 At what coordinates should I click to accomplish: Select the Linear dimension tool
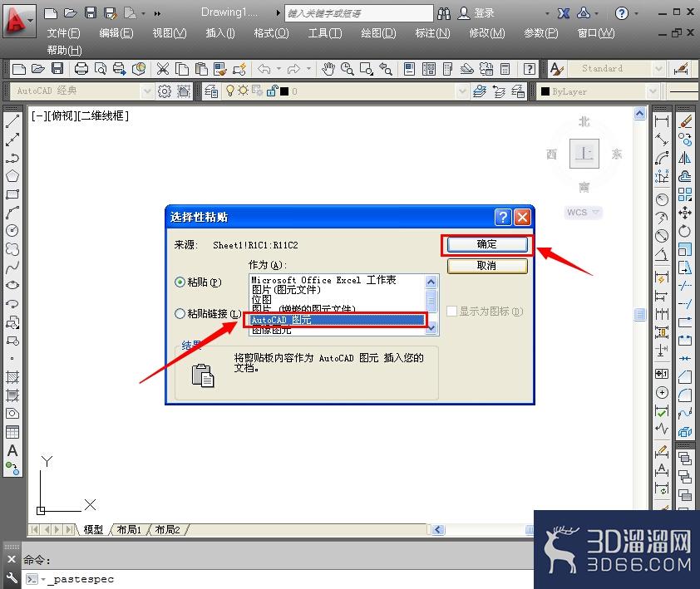coord(662,121)
